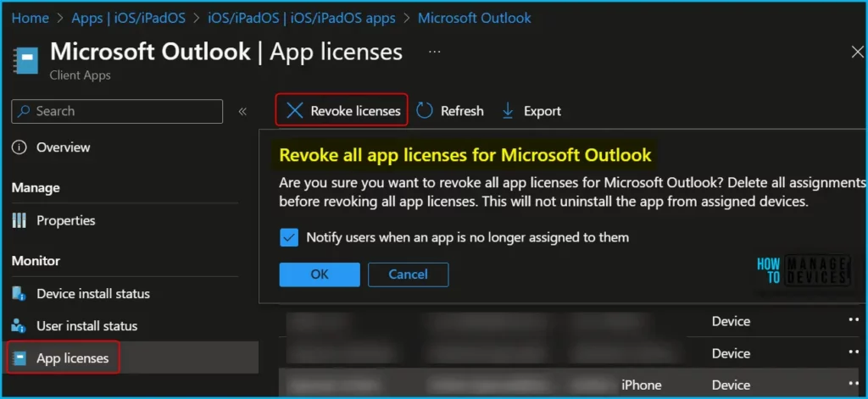The height and width of the screenshot is (399, 868).
Task: Click the Revoke licenses toolbar label
Action: 355,111
